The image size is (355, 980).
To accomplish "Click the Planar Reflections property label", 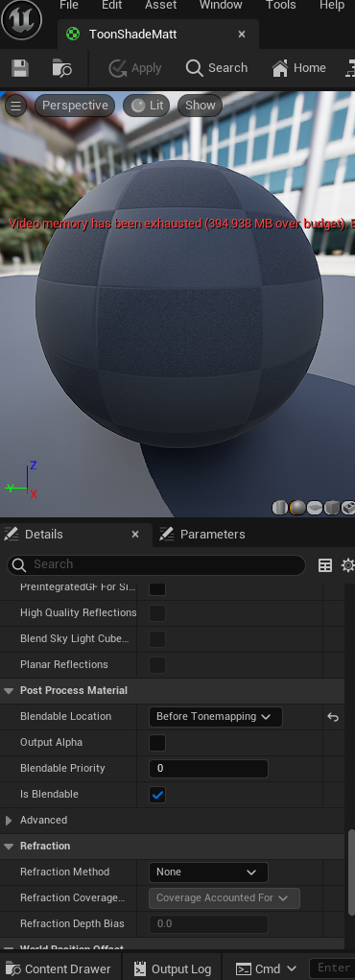I will click(x=63, y=665).
